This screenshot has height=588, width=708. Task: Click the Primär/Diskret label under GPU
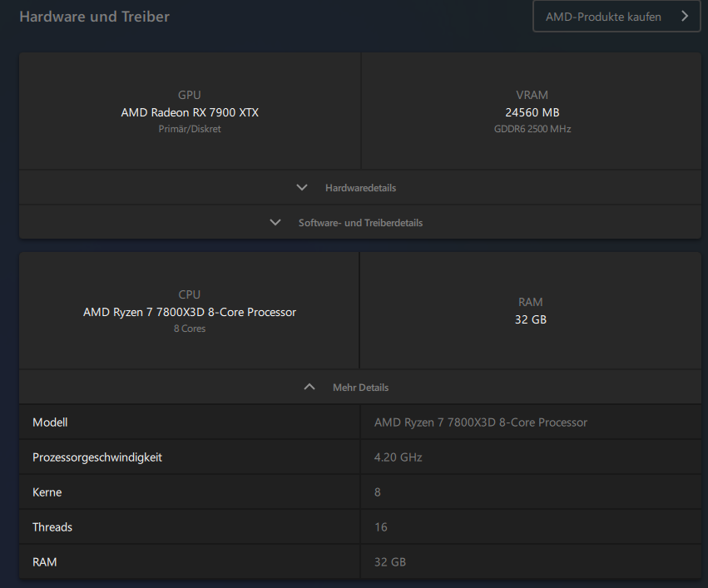[x=190, y=129]
